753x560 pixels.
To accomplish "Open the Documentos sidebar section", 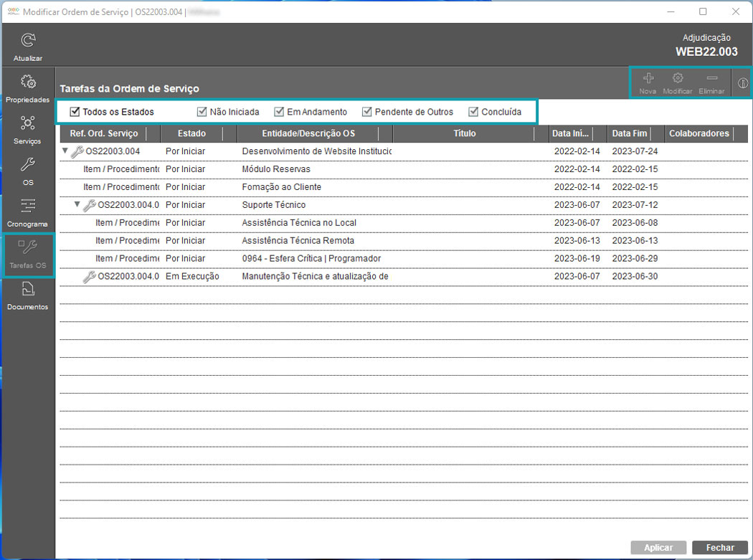I will point(27,290).
